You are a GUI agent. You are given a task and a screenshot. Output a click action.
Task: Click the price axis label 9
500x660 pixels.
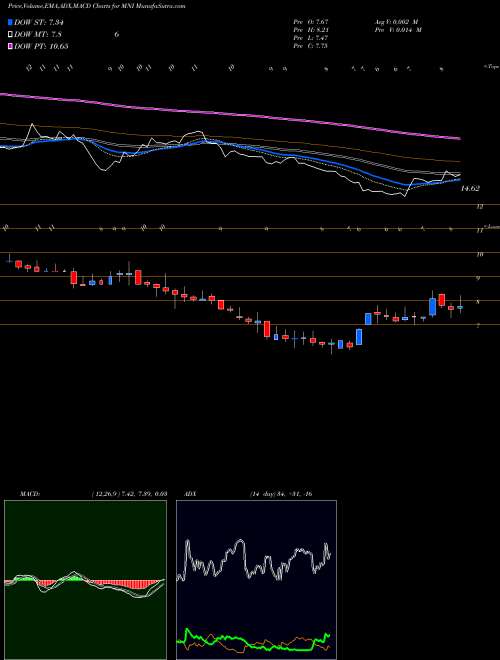(478, 278)
